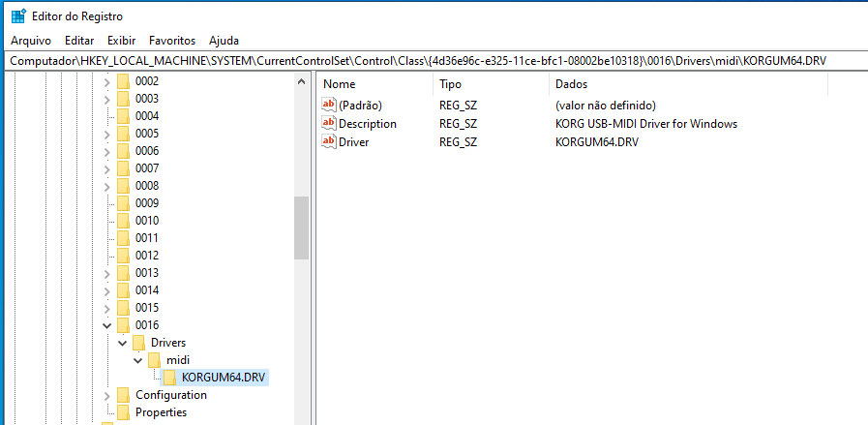Select the KORGUM64.DRV folder icon in tree
This screenshot has height=425, width=868.
[x=169, y=378]
